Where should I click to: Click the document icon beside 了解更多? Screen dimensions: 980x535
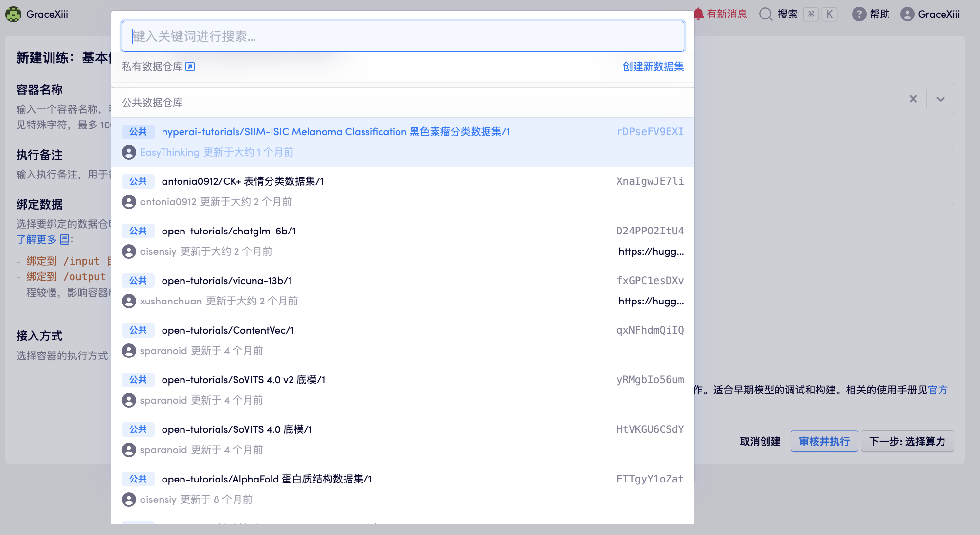point(64,239)
